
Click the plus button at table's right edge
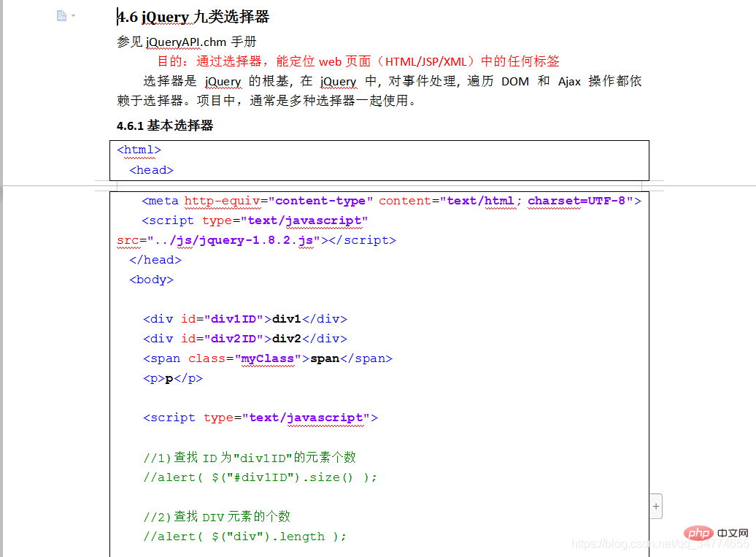coord(656,506)
